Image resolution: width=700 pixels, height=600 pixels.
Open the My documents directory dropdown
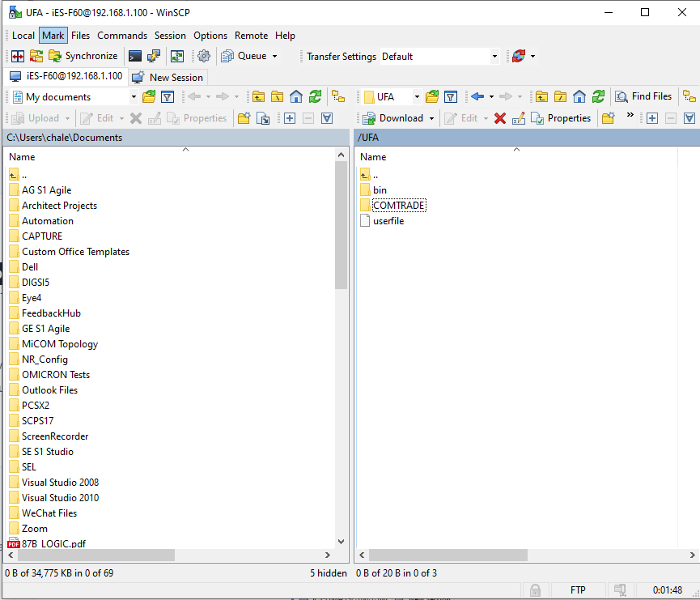(134, 97)
